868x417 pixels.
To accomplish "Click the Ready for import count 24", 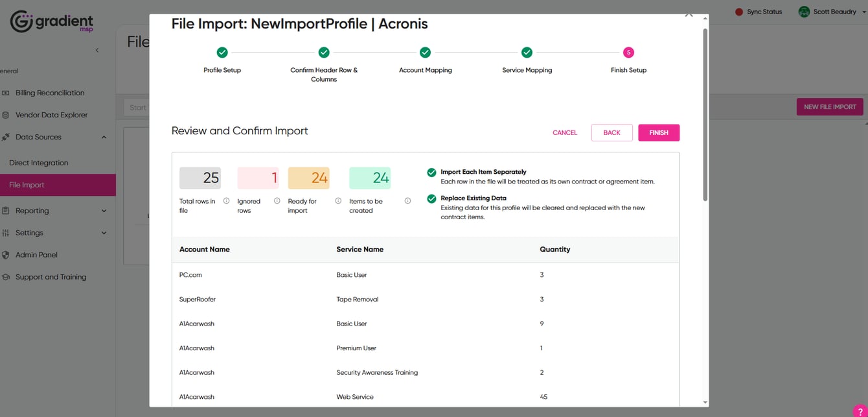I will click(309, 178).
